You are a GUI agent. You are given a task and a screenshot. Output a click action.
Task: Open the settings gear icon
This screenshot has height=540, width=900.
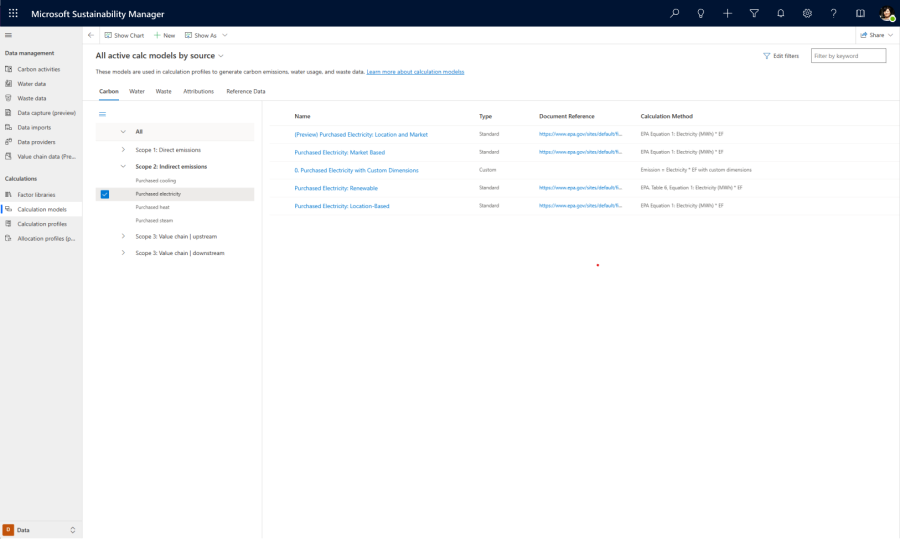807,13
